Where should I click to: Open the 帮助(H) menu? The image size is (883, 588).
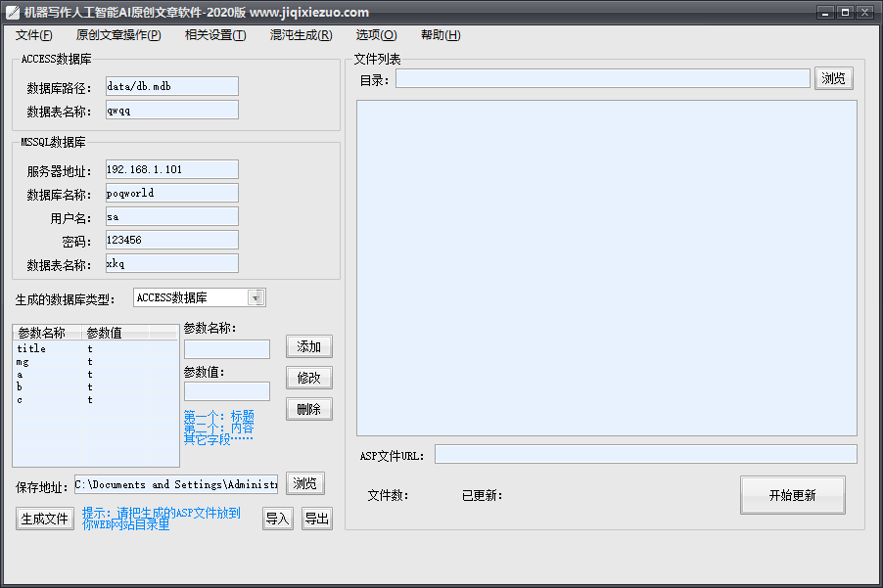(x=441, y=35)
